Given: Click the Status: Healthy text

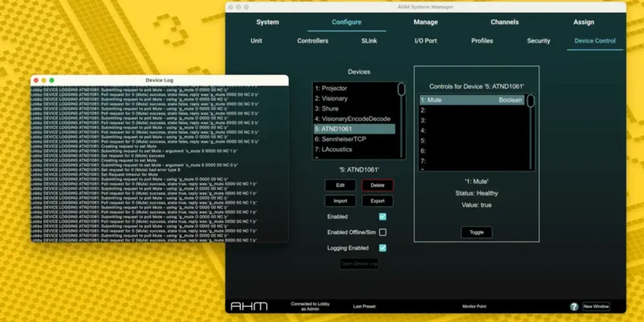Looking at the screenshot, I should [477, 193].
